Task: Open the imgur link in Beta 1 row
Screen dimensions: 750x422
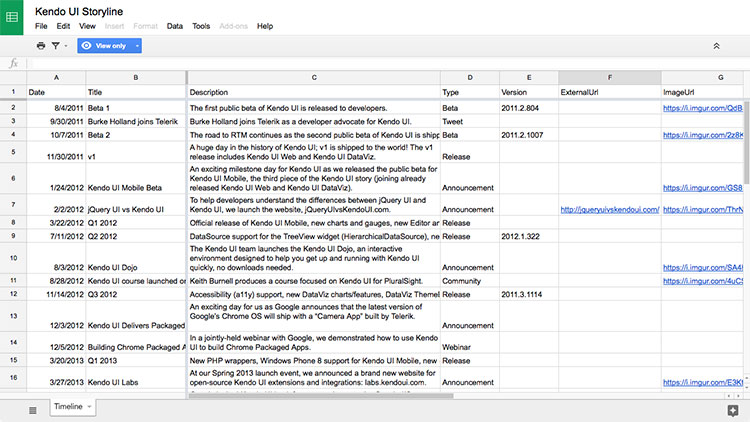Action: coord(703,108)
